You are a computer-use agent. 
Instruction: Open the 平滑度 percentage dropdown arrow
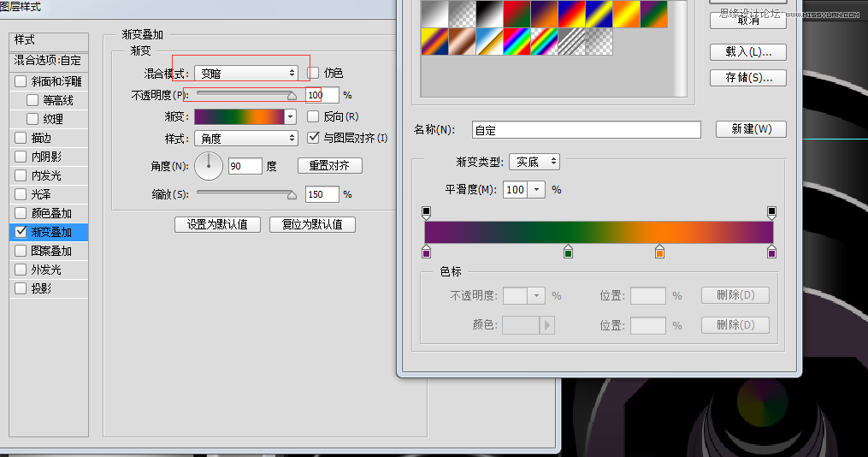point(536,189)
